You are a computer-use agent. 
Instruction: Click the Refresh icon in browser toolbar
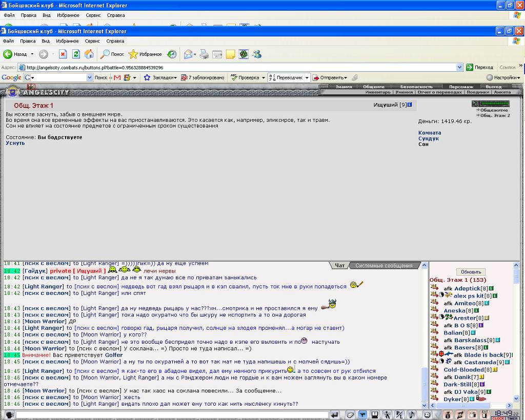coord(76,54)
